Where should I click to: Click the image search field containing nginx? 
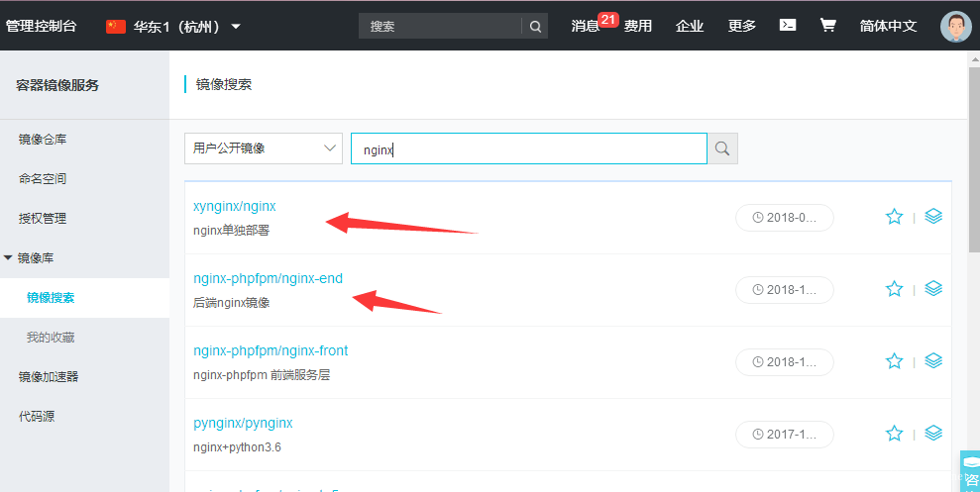tap(529, 148)
